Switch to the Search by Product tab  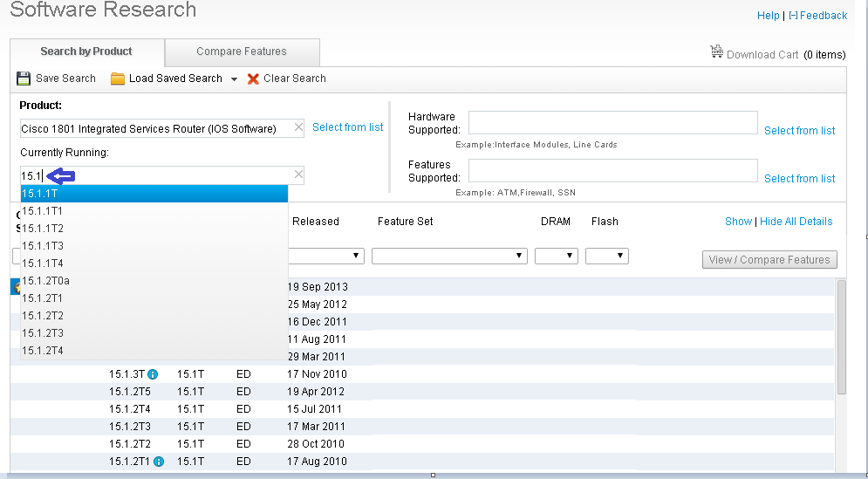(87, 52)
